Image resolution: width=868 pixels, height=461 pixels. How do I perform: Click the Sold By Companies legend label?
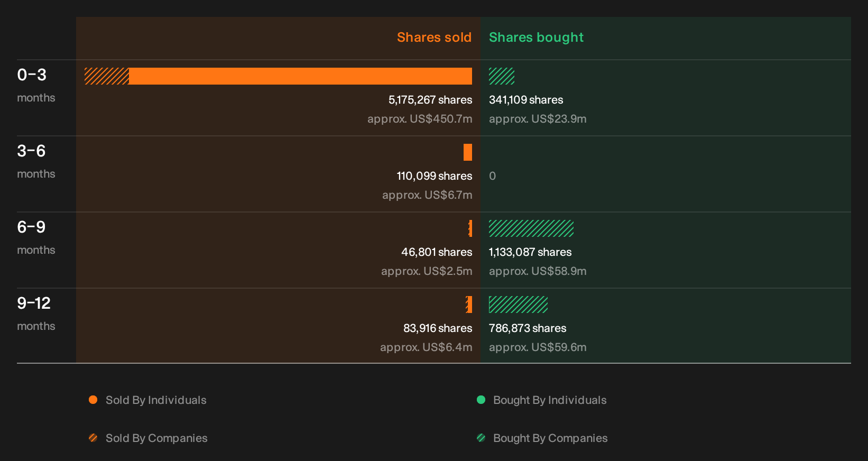pyautogui.click(x=156, y=438)
